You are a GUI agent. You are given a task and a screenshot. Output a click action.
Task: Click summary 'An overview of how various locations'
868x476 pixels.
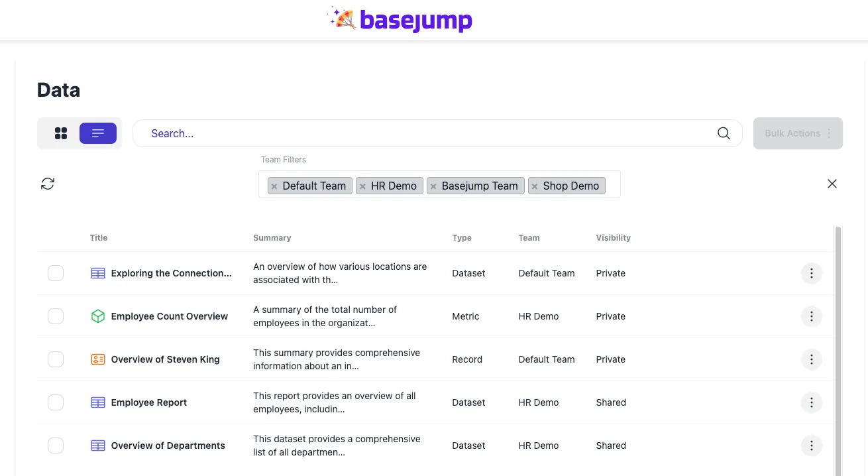pyautogui.click(x=340, y=273)
